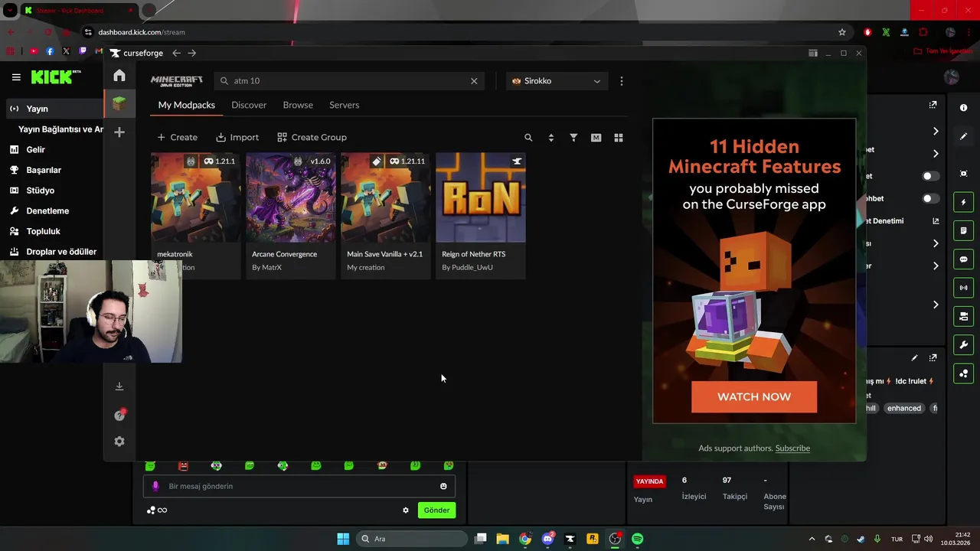Open chat settings gear beside Gönder
This screenshot has width=980, height=551.
406,510
